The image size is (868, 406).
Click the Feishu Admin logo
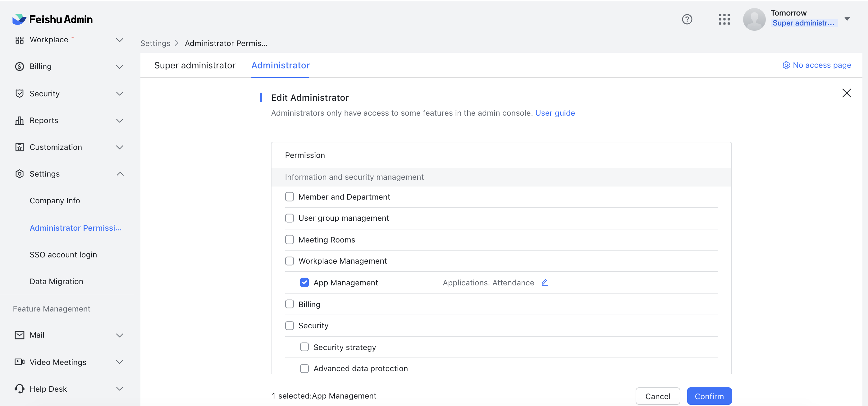52,19
